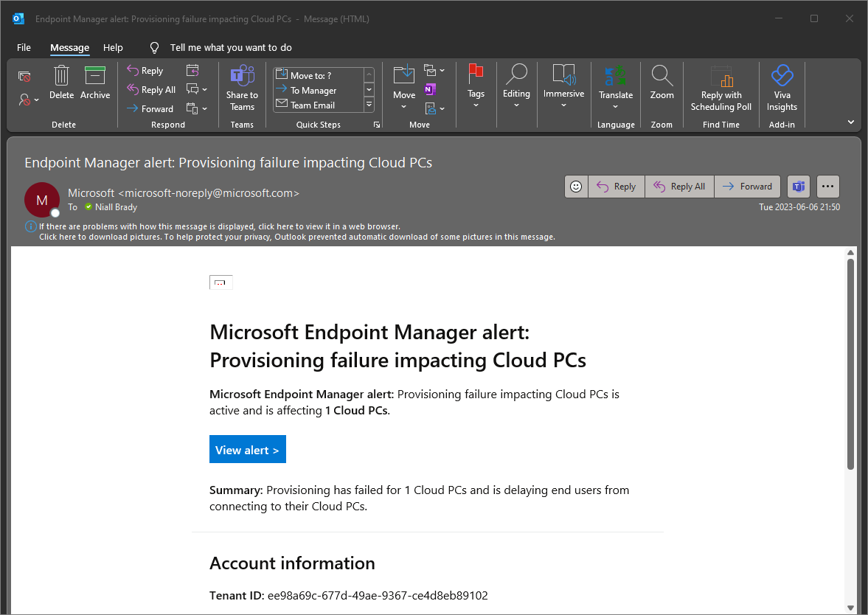Archive this message using the ribbon
This screenshot has width=868, height=615.
pos(95,83)
